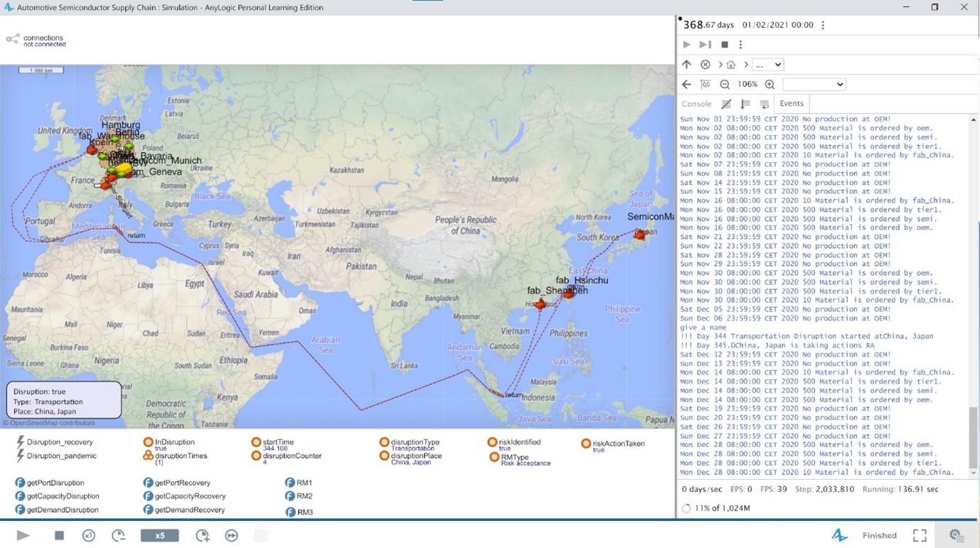
Task: Toggle the developer panel gear icon
Action: tap(957, 535)
